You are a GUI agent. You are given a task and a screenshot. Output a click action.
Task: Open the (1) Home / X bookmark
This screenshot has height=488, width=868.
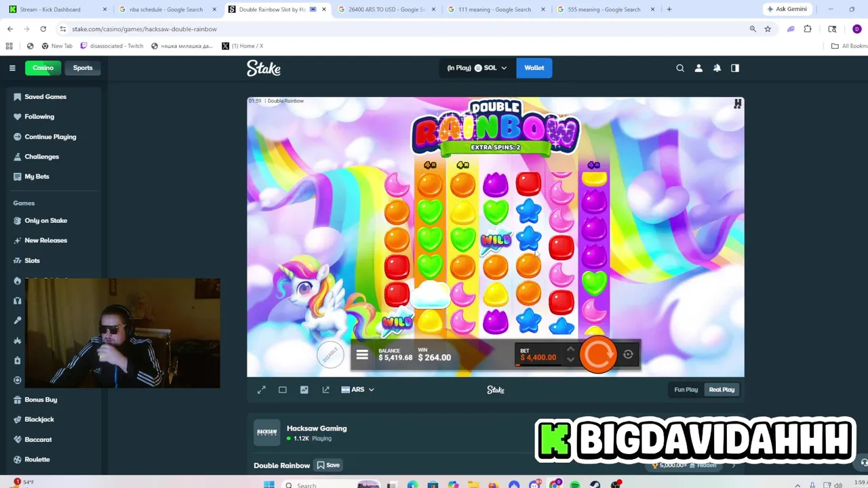pyautogui.click(x=242, y=46)
